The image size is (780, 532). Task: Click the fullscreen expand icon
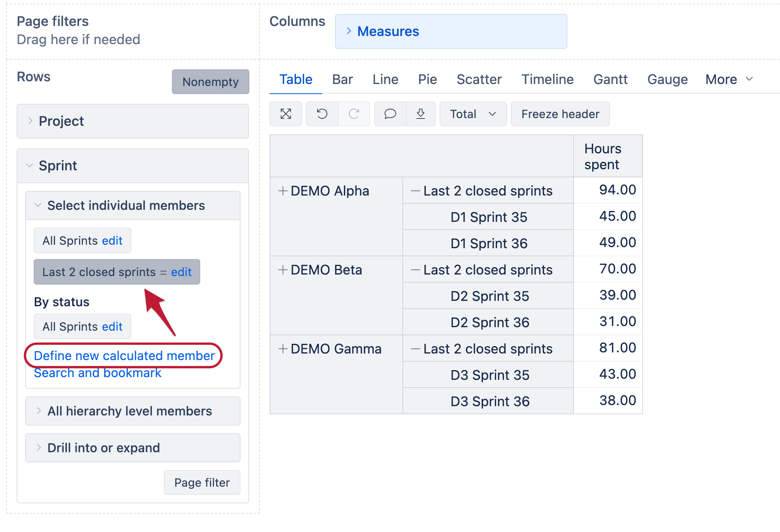(x=286, y=114)
